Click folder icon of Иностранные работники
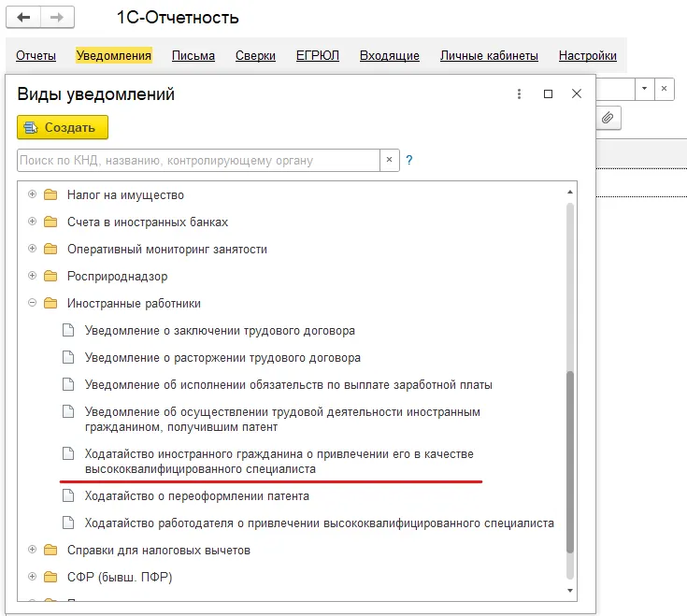Screen dimensions: 687x616 (50, 303)
